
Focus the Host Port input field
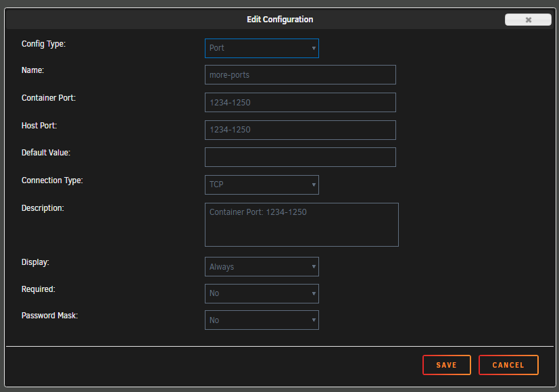click(300, 130)
